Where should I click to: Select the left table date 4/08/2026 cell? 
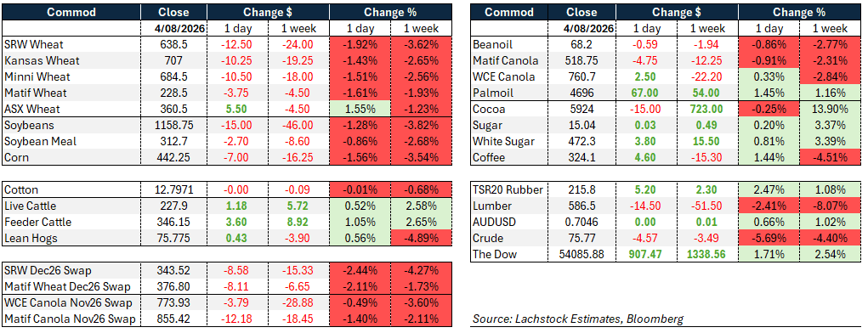(x=173, y=28)
